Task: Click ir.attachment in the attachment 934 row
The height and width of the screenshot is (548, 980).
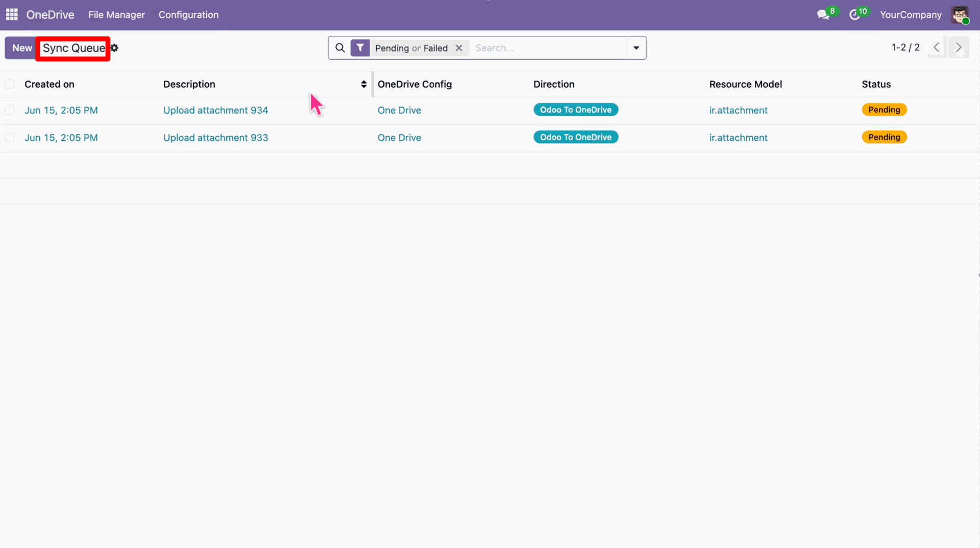Action: [x=738, y=110]
